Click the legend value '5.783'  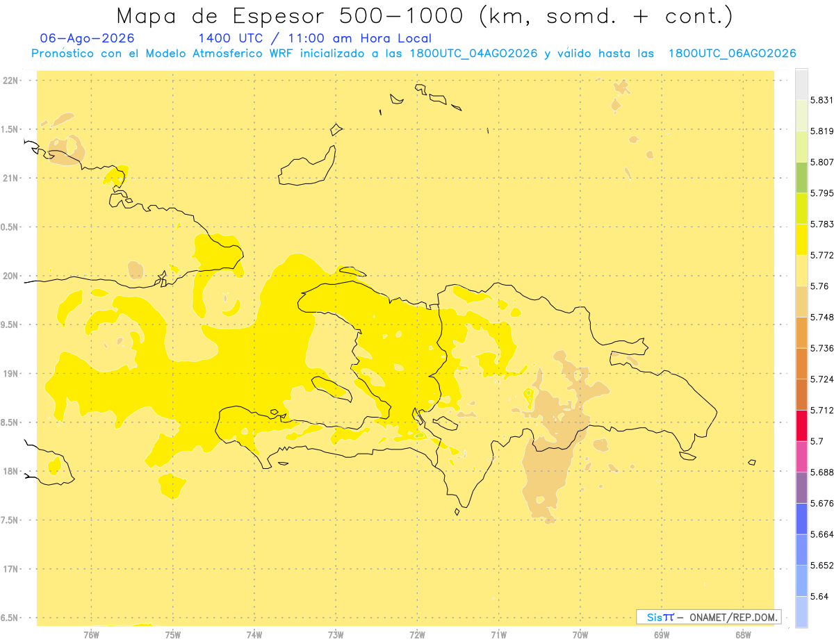(x=822, y=224)
